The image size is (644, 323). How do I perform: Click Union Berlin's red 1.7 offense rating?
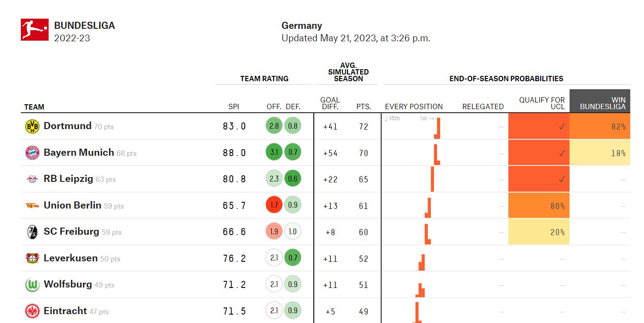pyautogui.click(x=274, y=205)
